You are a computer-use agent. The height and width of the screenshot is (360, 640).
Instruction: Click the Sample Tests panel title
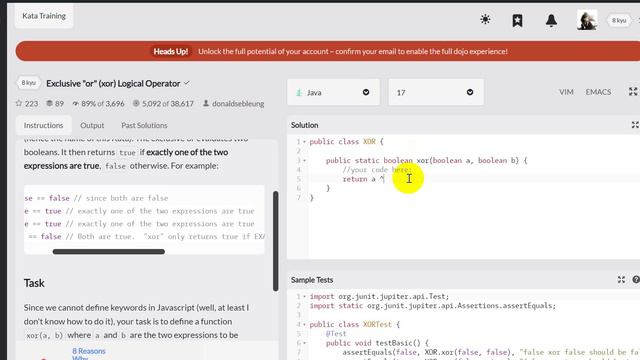tap(312, 280)
